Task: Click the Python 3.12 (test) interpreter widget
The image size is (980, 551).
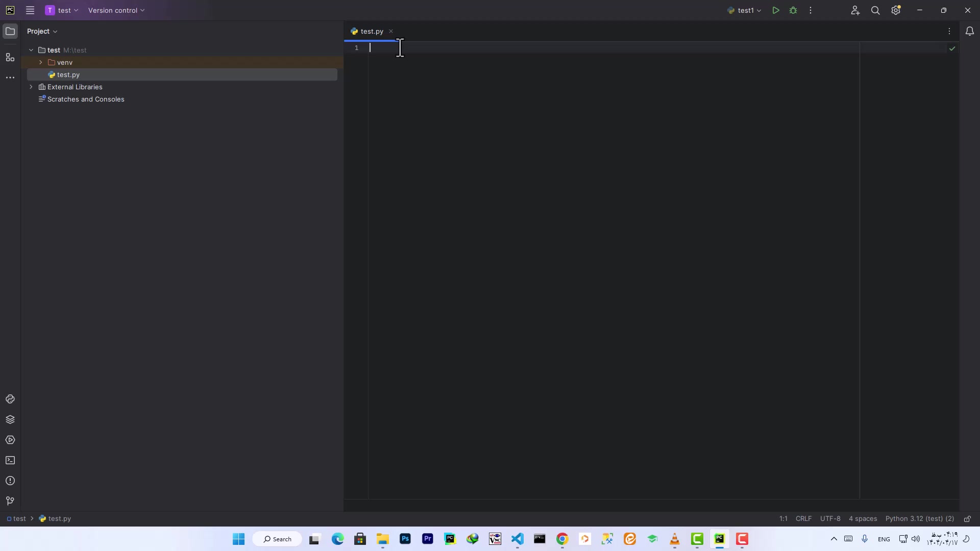Action: coord(919,519)
